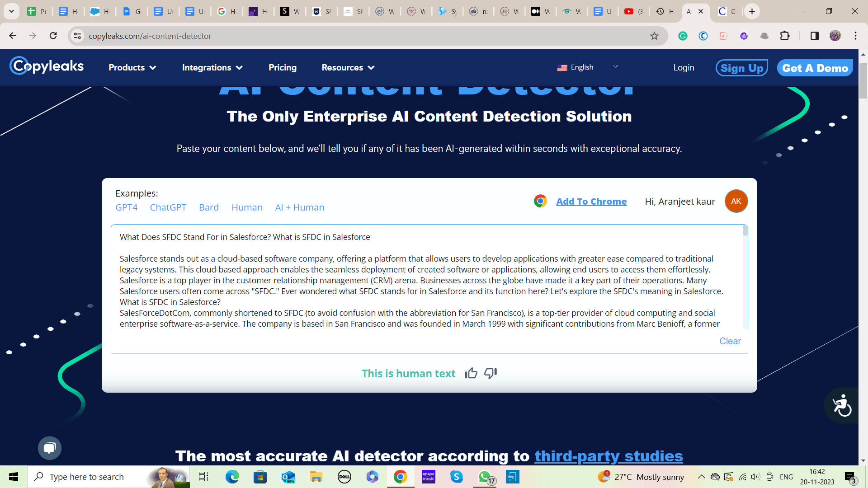Open the Dell app on taskbar
The image size is (868, 488).
click(344, 477)
